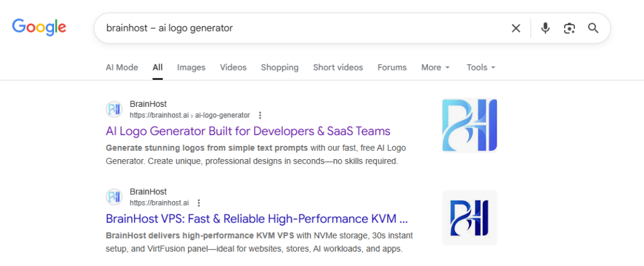Click BrainHost favicon in second result
This screenshot has width=644, height=266.
[x=114, y=197]
